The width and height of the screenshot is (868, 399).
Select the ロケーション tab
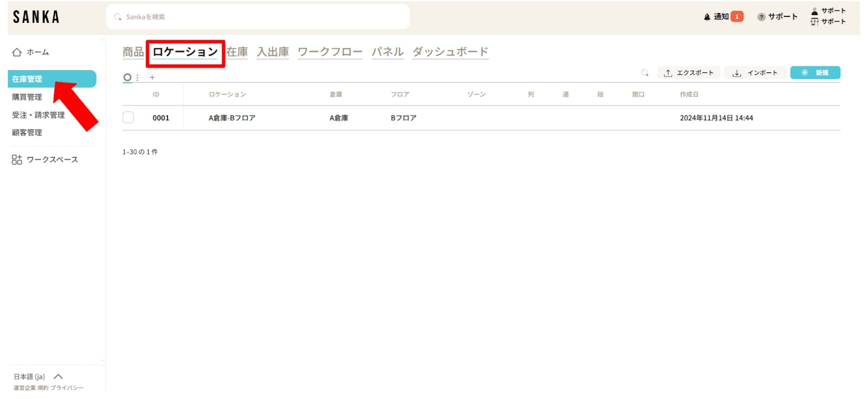pyautogui.click(x=185, y=52)
